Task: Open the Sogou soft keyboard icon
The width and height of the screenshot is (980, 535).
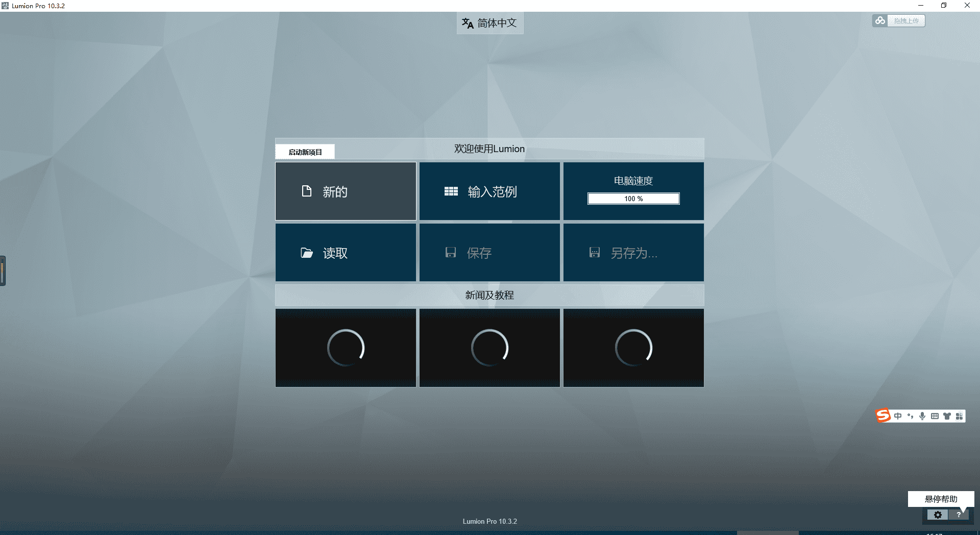Action: [x=935, y=416]
